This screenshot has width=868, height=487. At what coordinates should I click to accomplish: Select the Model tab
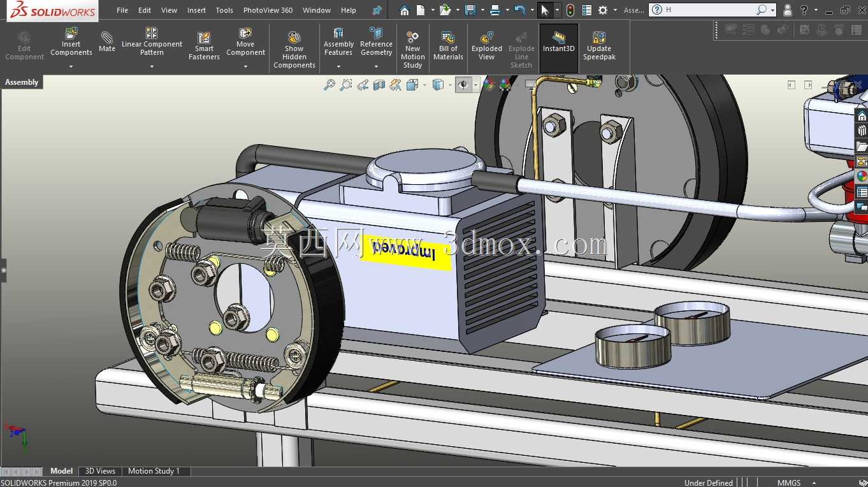pyautogui.click(x=62, y=471)
